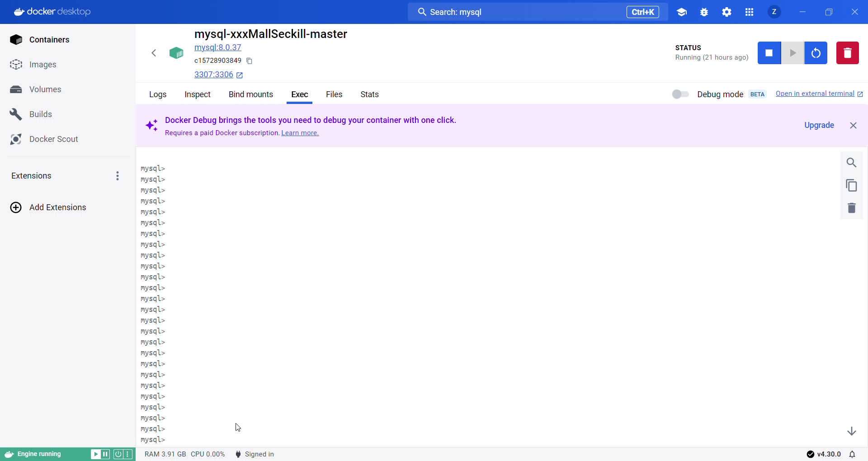This screenshot has width=868, height=461.
Task: Restart the container with the restart icon
Action: (x=816, y=53)
